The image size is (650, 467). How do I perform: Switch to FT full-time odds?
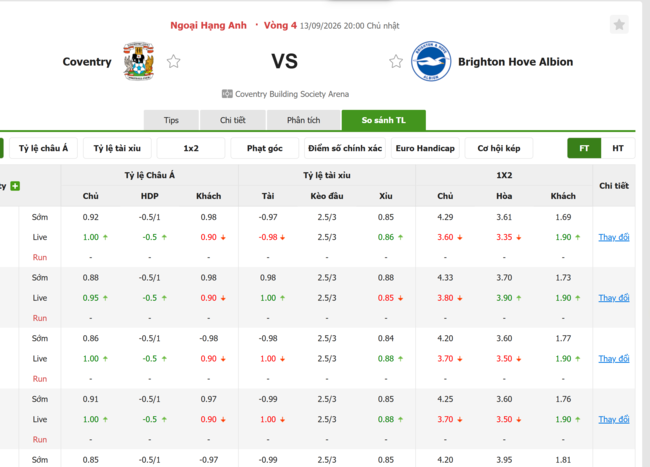coord(584,148)
